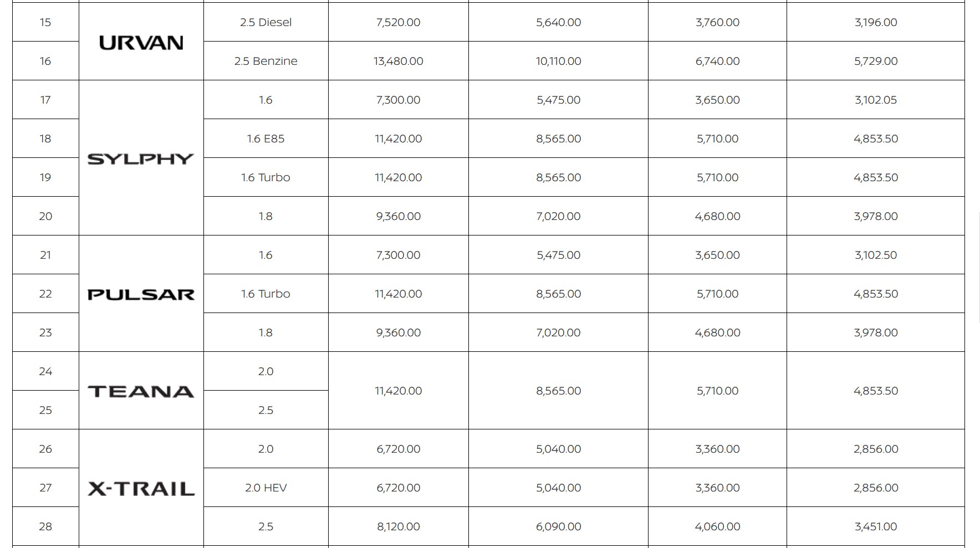Click the 8,120.00 price cell
Screen dimensions: 980x548
pos(398,526)
